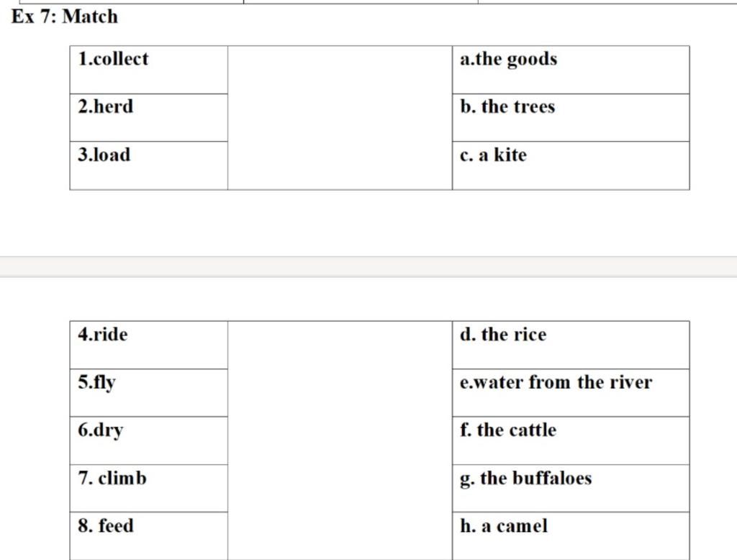Click the 'f. the cattle' cell
Image resolution: width=737 pixels, height=560 pixels.
point(571,441)
